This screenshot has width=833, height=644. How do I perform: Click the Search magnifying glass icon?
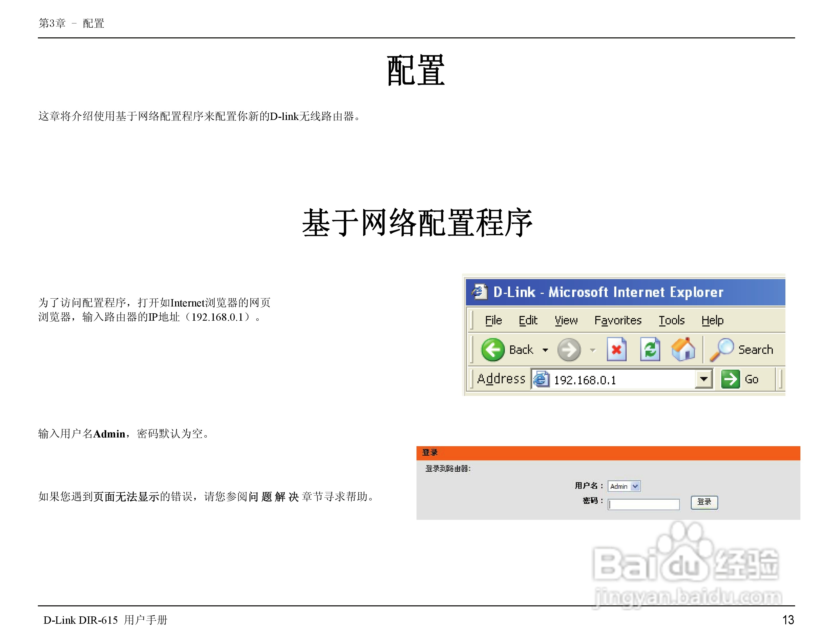[x=721, y=349]
